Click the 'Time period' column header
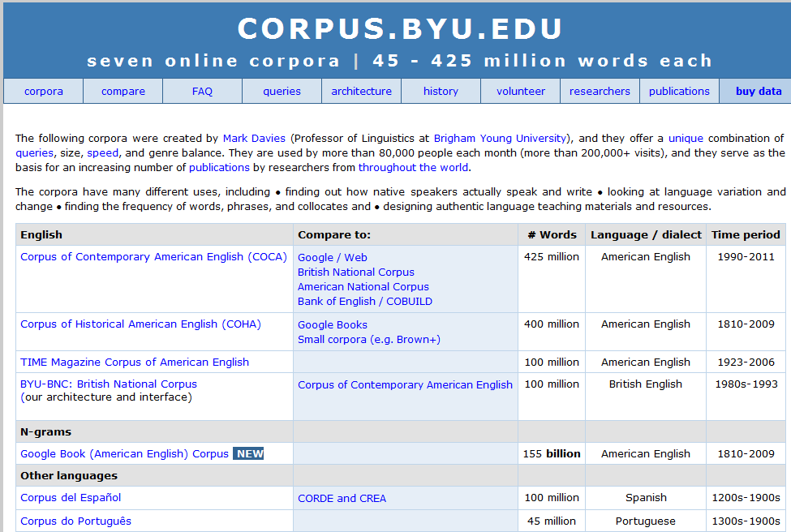Image resolution: width=791 pixels, height=532 pixels. (746, 235)
